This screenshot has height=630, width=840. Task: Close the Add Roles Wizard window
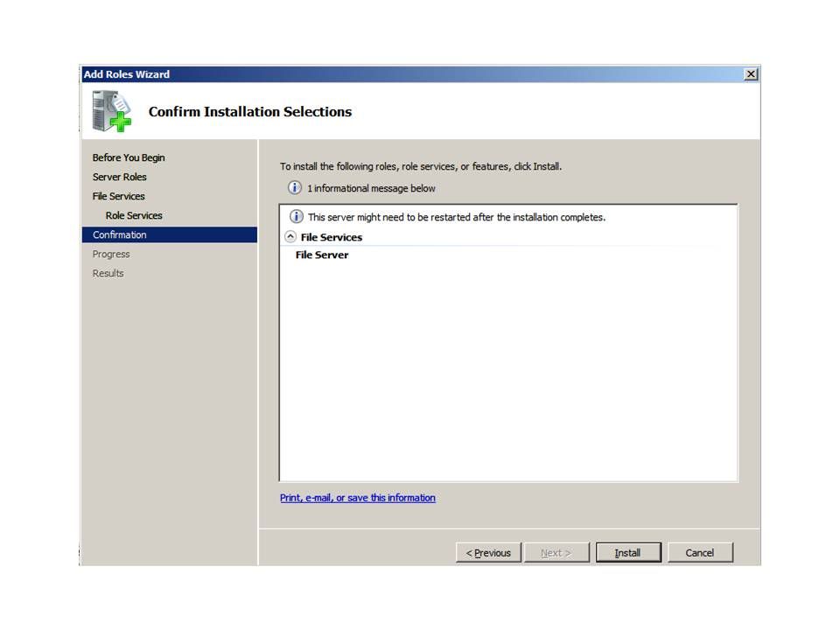[750, 74]
